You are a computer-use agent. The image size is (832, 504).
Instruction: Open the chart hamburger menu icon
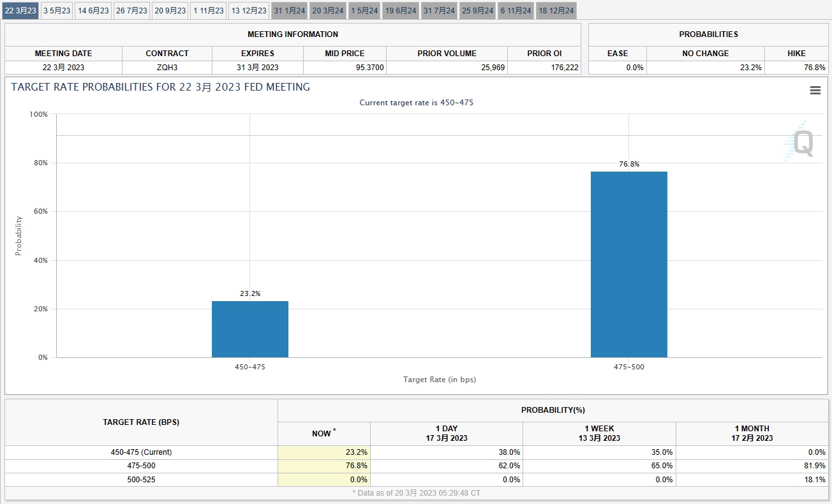coord(815,91)
